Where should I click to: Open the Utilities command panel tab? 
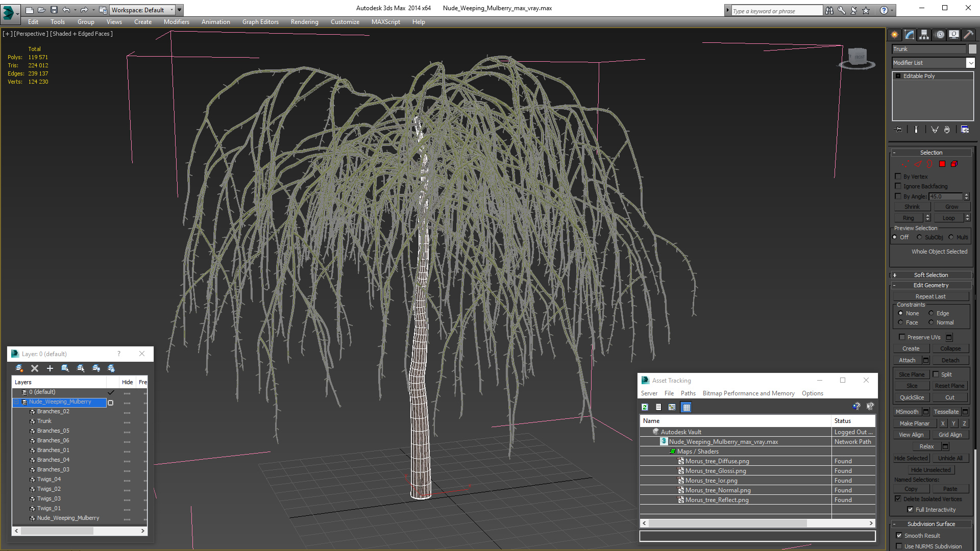point(968,35)
